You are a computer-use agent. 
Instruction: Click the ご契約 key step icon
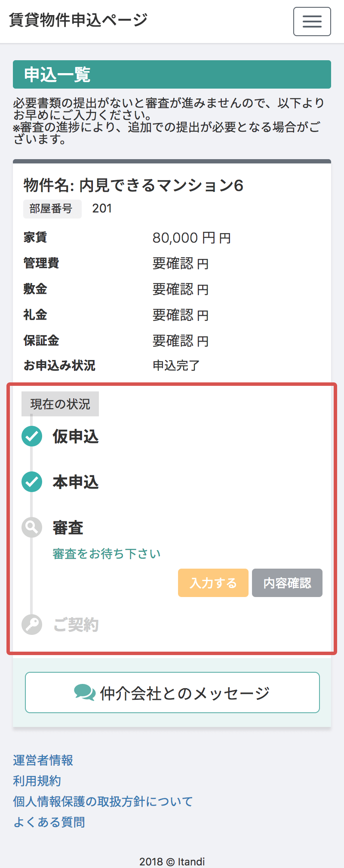[32, 625]
